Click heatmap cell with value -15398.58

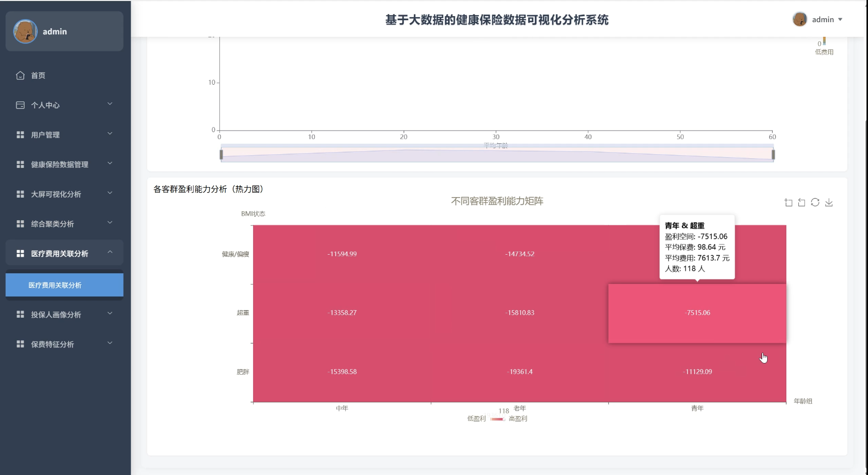(x=342, y=372)
